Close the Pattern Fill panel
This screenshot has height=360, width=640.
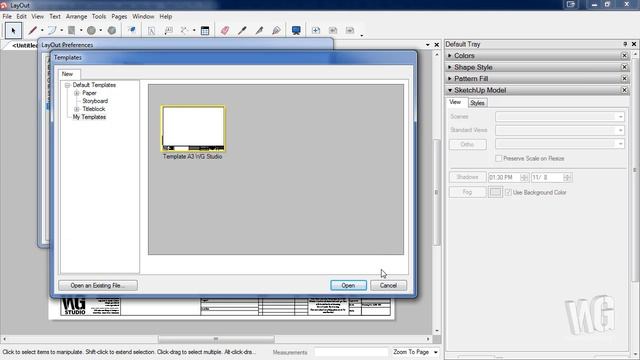(x=624, y=78)
